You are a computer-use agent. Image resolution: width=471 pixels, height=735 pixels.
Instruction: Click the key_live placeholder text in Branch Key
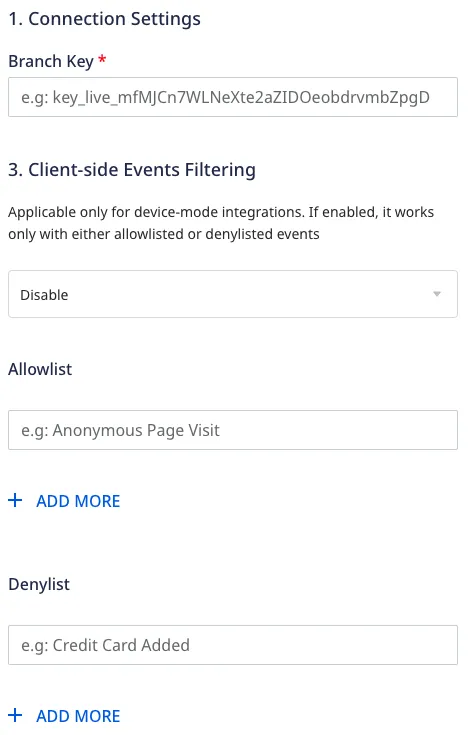[x=225, y=98]
